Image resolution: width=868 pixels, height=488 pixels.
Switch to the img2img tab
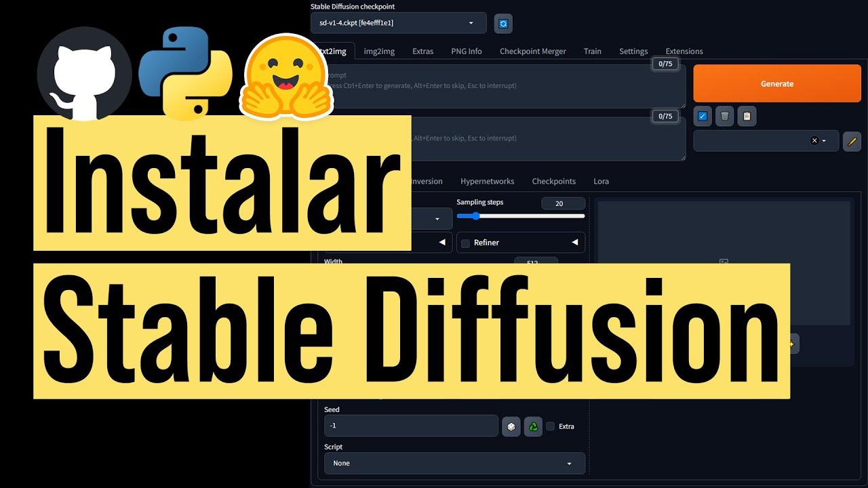tap(378, 51)
